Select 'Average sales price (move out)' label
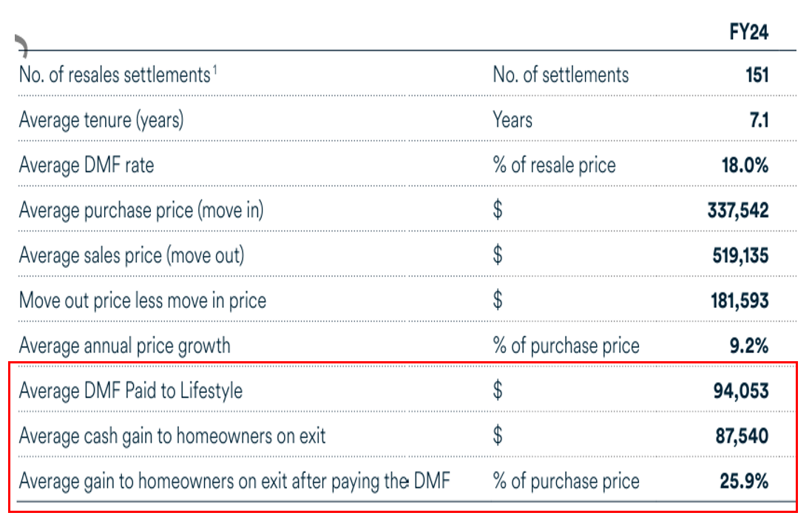The image size is (812, 527). click(x=132, y=255)
